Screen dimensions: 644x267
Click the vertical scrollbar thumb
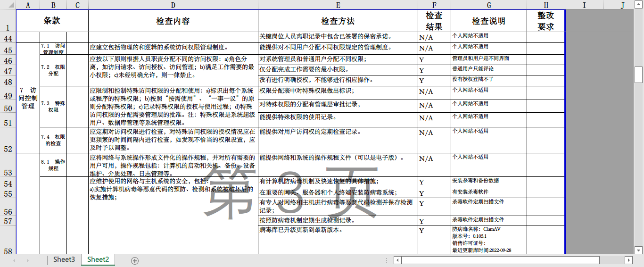click(x=639, y=75)
